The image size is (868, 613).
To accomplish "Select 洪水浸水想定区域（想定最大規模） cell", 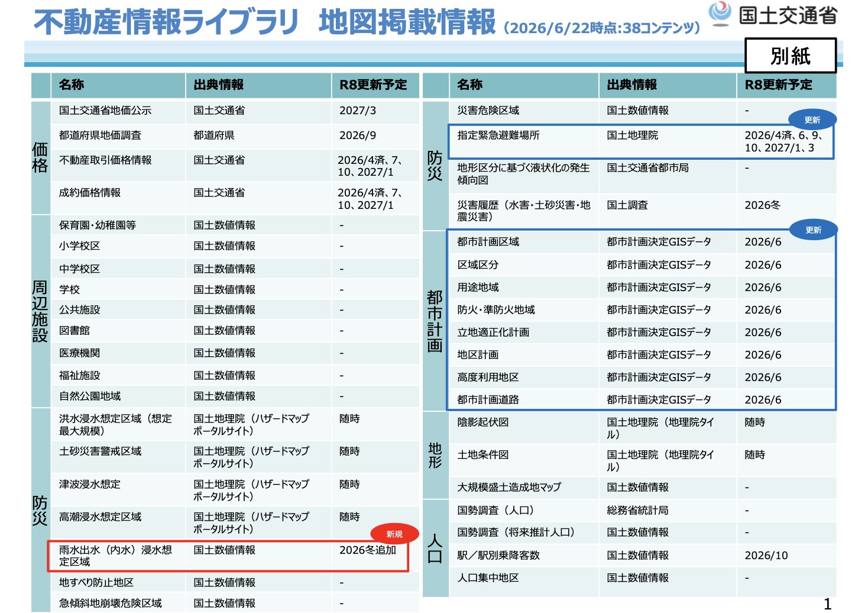I will tap(115, 425).
